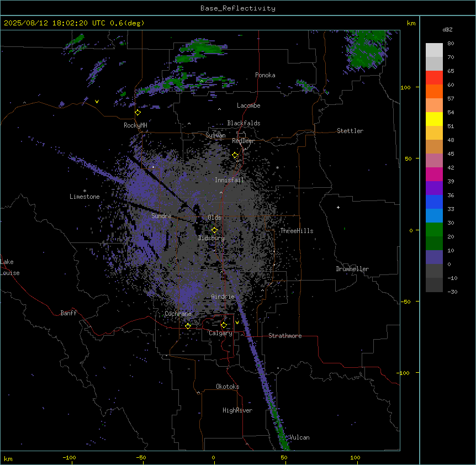Click the Sylvan label
The height and width of the screenshot is (465, 476).
(x=215, y=135)
